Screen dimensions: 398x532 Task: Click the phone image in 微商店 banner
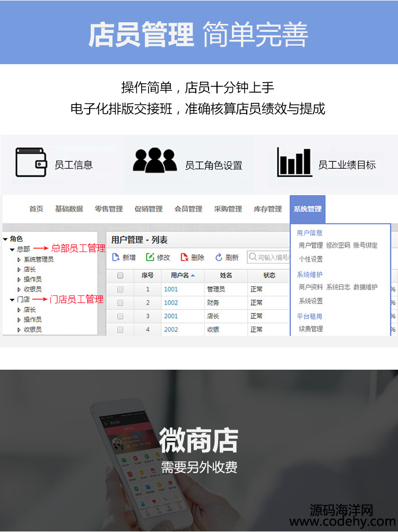click(141, 463)
